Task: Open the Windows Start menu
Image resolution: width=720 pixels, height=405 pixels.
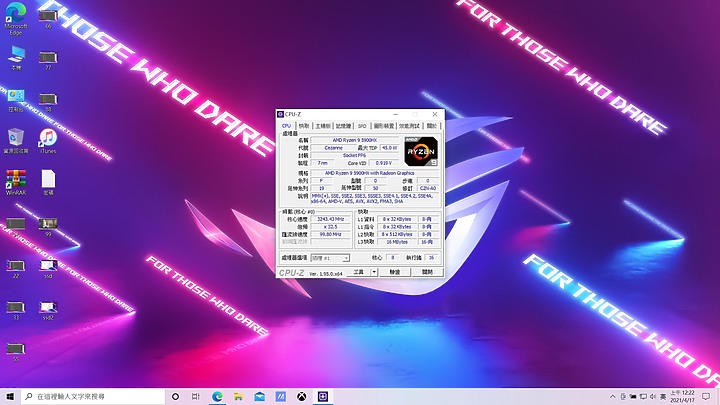Action: click(x=10, y=396)
